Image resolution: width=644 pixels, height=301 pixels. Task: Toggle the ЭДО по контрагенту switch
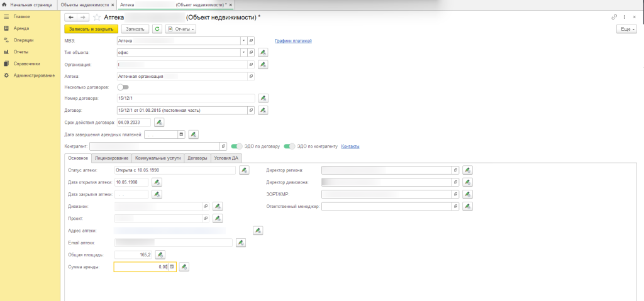click(289, 146)
